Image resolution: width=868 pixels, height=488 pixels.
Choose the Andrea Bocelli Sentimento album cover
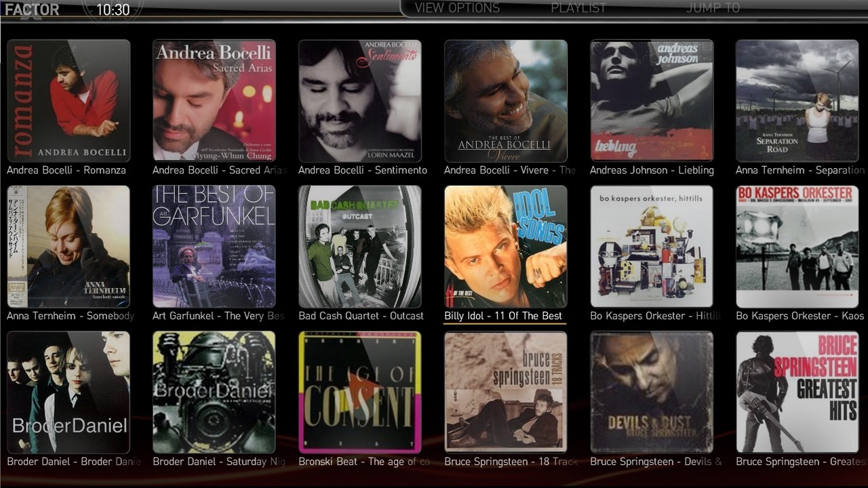360,100
